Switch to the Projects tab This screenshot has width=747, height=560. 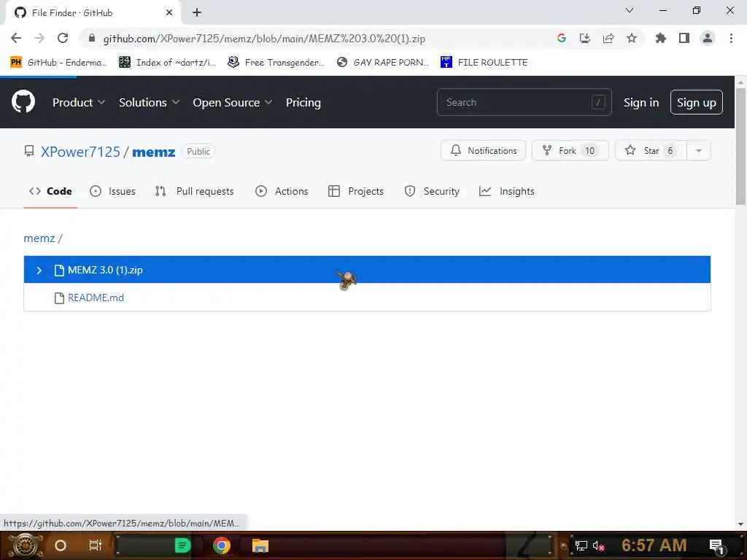[356, 191]
